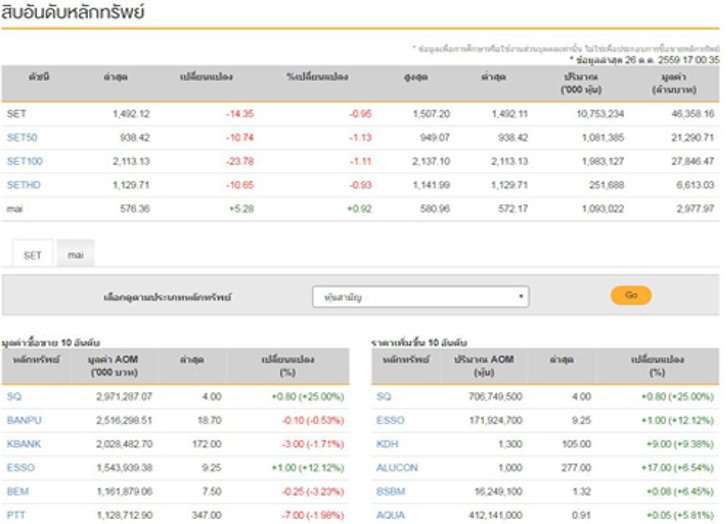Select the SET volume 10,753,234
This screenshot has width=728, height=524.
tap(600, 114)
